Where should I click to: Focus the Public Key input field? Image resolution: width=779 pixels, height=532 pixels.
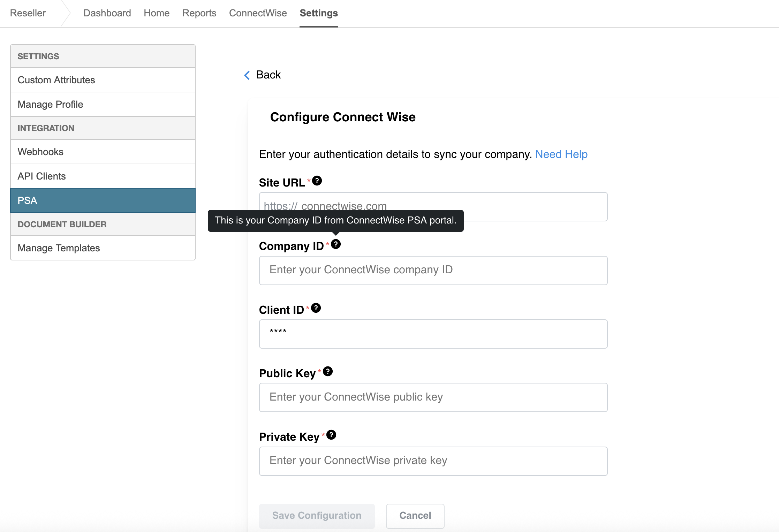coord(433,397)
